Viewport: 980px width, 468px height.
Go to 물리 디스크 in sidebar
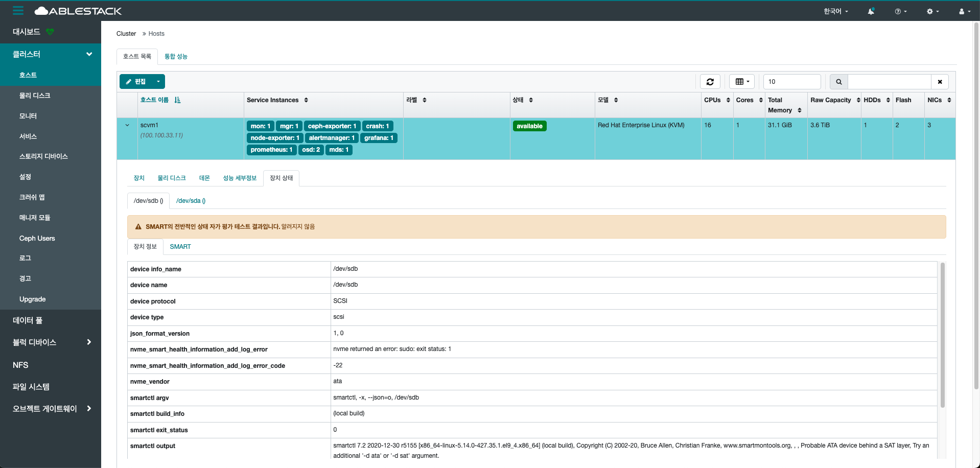coord(35,96)
